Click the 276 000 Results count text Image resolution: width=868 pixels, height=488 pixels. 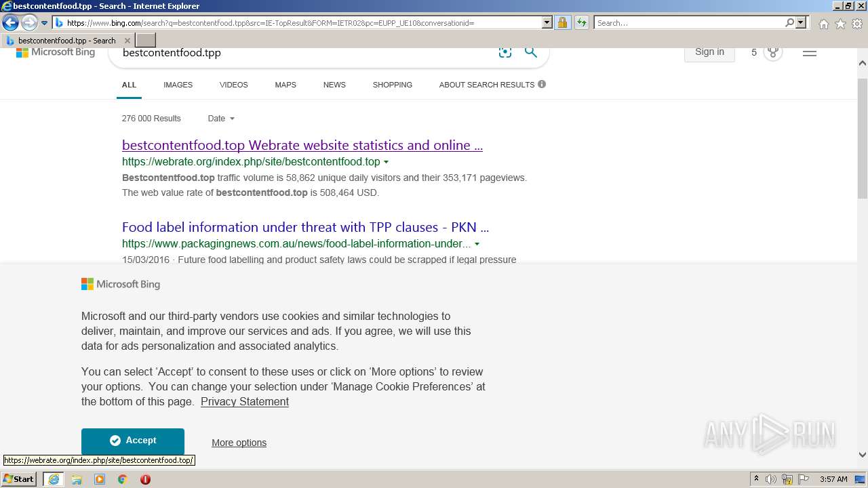click(151, 118)
